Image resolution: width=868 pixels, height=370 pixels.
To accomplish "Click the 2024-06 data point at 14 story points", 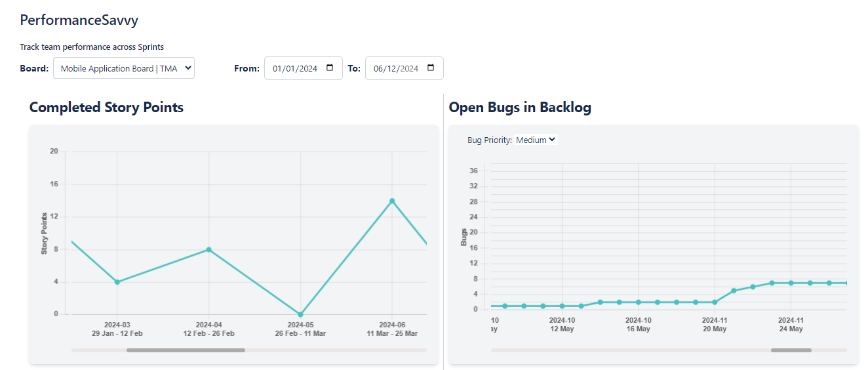I will point(392,201).
